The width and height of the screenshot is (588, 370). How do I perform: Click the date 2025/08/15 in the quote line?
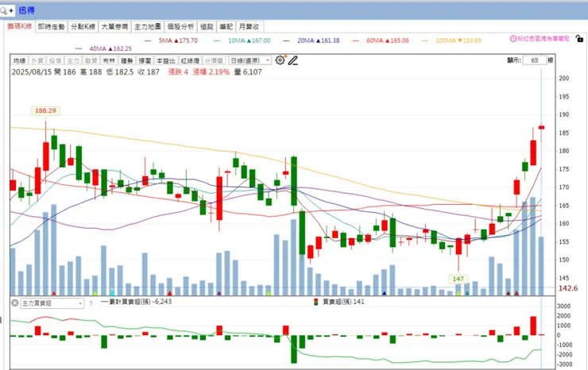tap(32, 72)
